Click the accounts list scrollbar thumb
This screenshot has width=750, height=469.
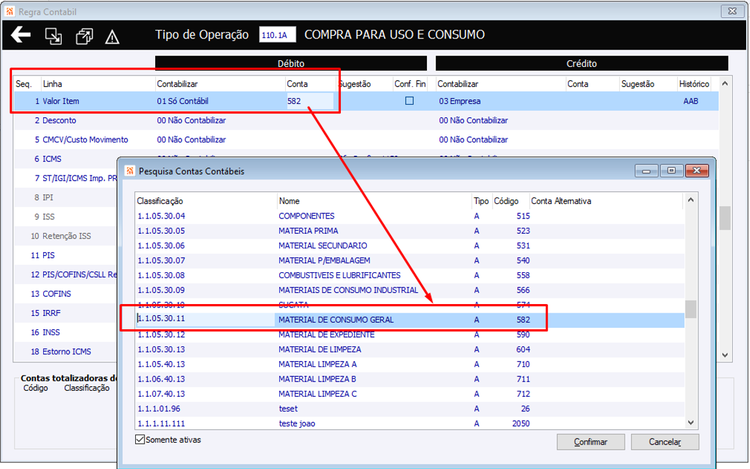[x=690, y=309]
